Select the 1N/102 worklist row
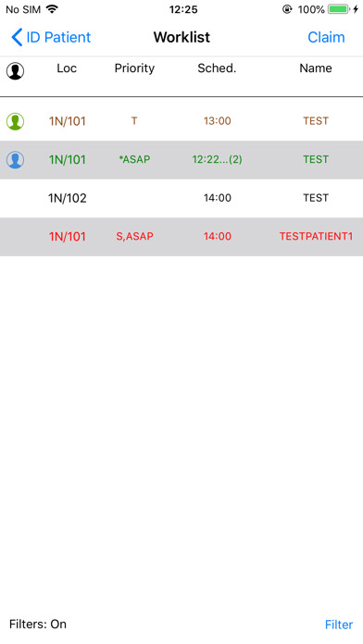This screenshot has width=363, height=644. [x=181, y=198]
